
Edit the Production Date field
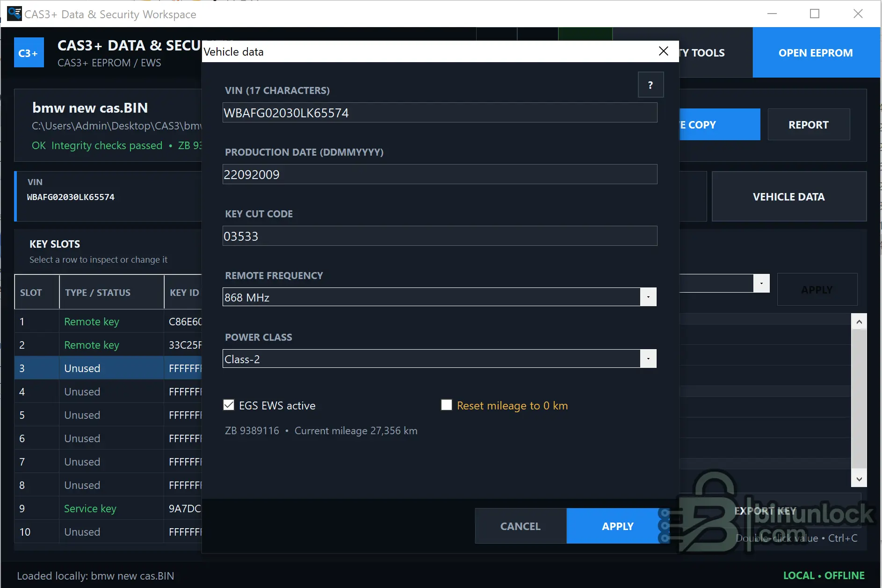[440, 174]
